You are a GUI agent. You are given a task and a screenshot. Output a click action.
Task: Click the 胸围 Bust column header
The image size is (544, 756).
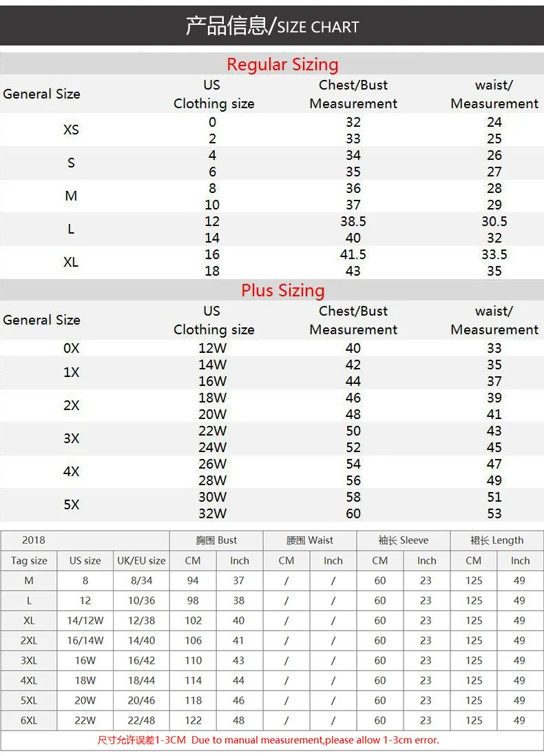click(x=216, y=540)
